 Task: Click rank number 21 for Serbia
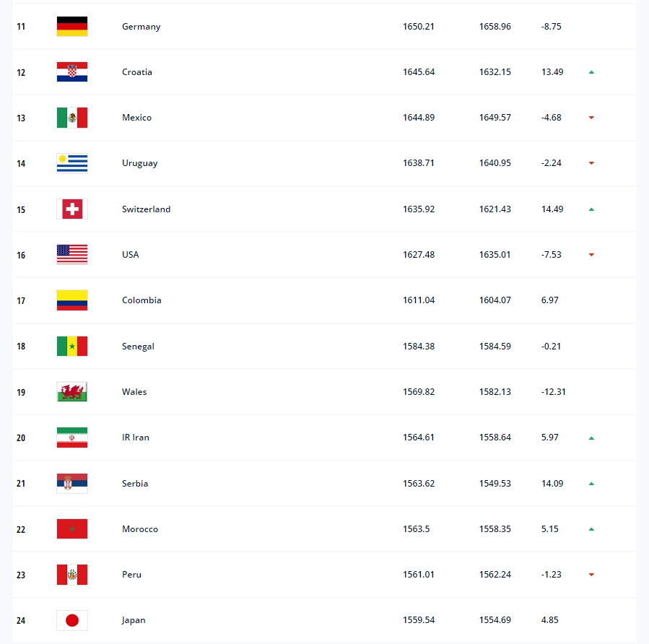click(21, 484)
